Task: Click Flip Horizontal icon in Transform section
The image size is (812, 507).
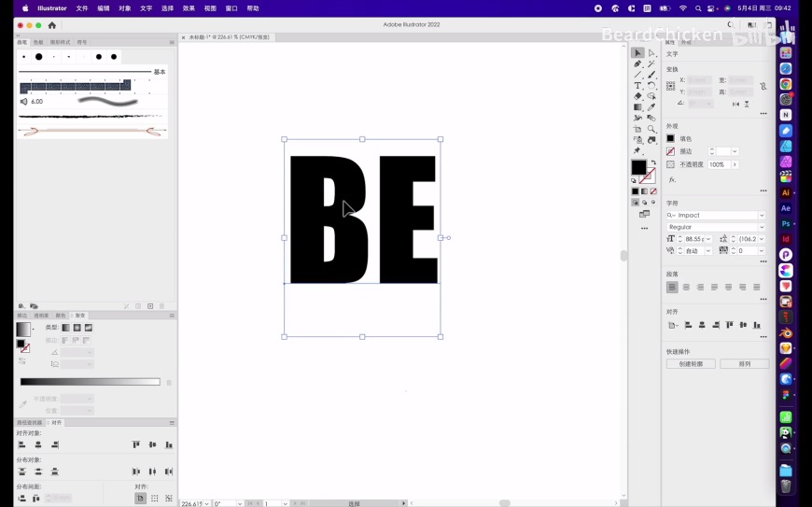Action: click(735, 104)
